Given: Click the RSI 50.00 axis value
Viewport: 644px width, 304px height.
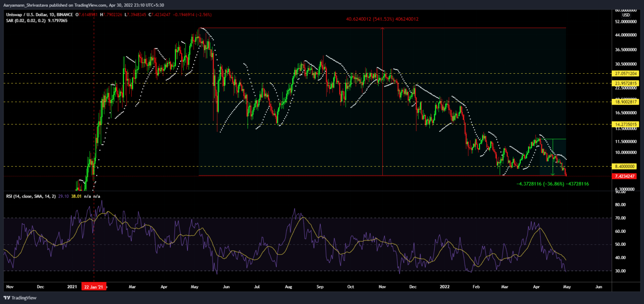Looking at the screenshot, I should (x=620, y=245).
